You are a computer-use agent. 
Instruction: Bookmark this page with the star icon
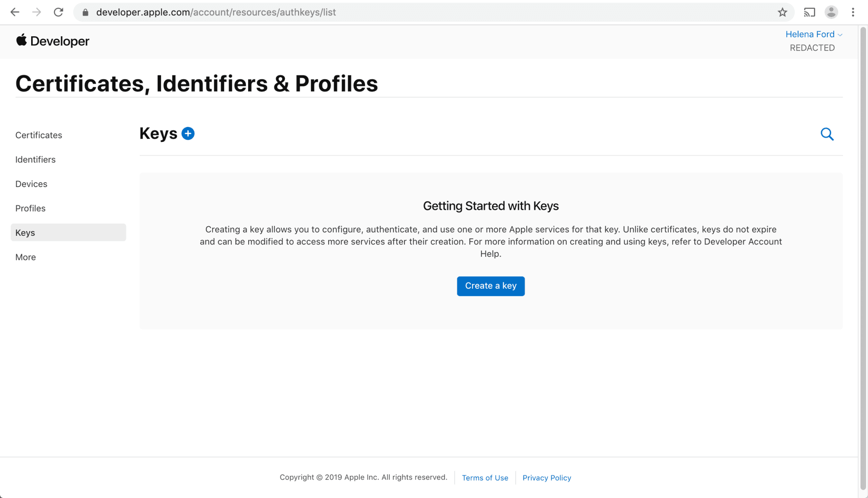click(x=783, y=12)
